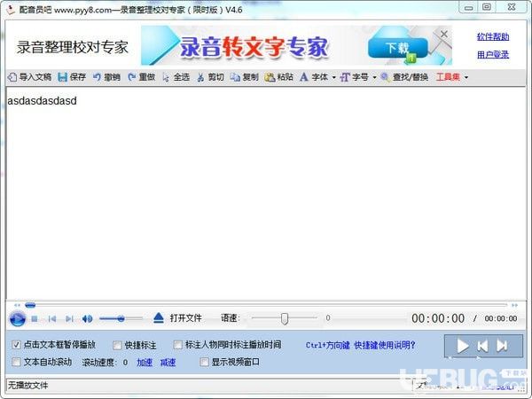Click the 保存 save floppy icon
532x399 pixels.
[62, 77]
